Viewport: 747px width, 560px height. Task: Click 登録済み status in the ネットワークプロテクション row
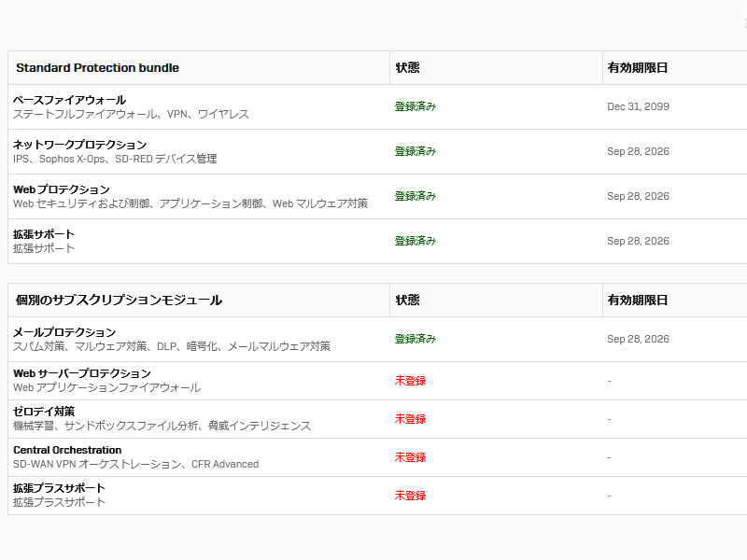pyautogui.click(x=416, y=151)
